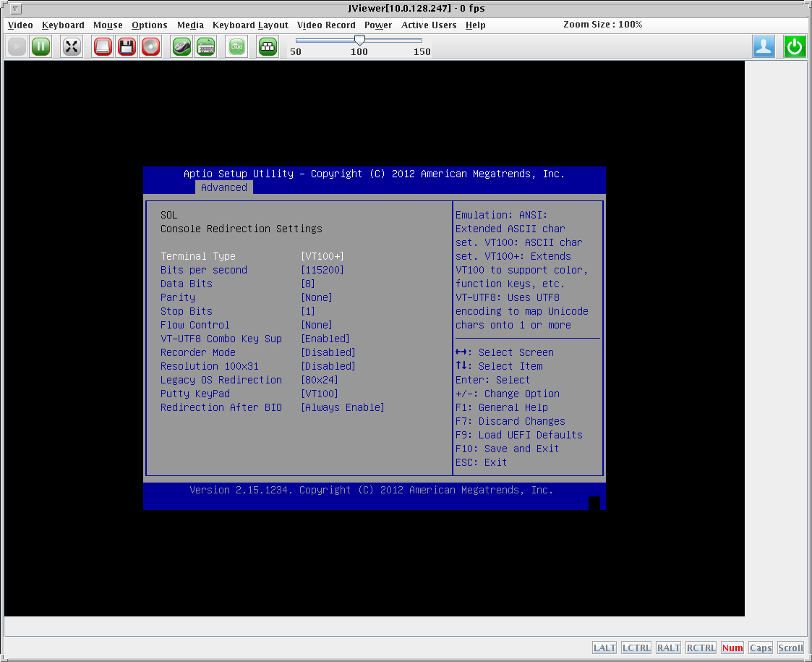Click the zoom slider thumb
This screenshot has width=812, height=662.
point(359,40)
